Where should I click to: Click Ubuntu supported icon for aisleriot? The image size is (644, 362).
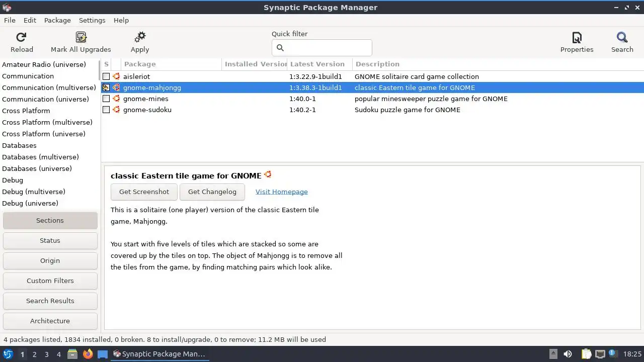(116, 76)
